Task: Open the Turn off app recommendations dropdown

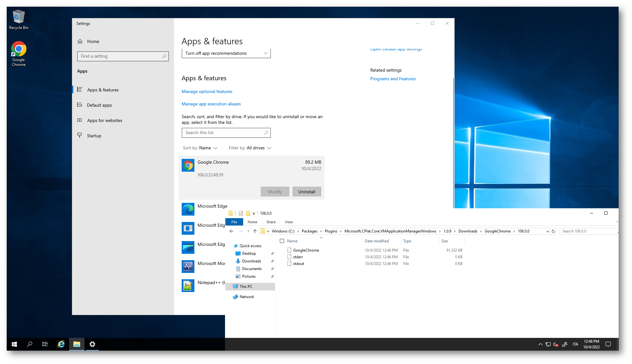Action: coord(226,53)
